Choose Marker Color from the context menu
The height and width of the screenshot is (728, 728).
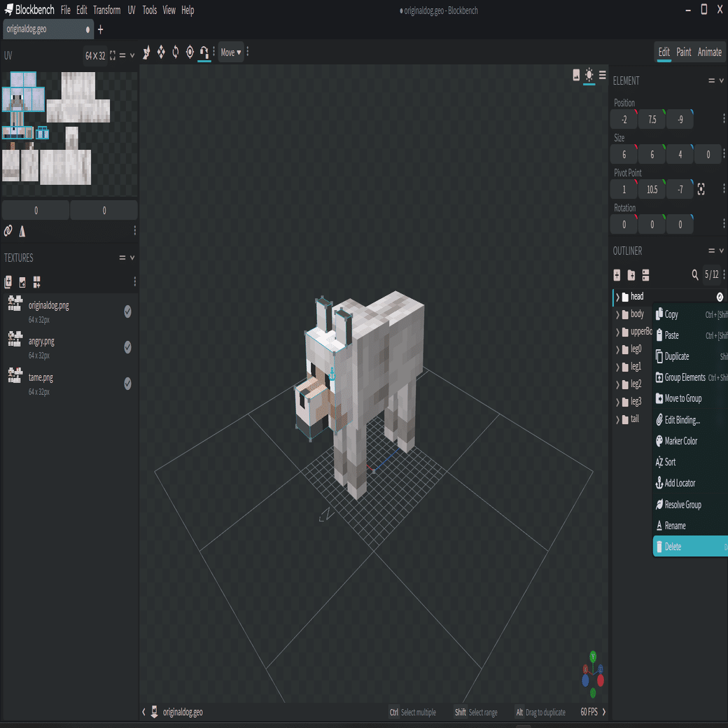(x=690, y=441)
